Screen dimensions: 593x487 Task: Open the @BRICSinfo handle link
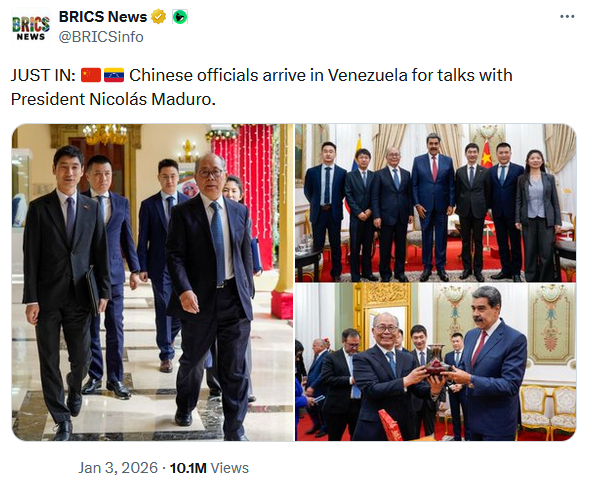click(x=101, y=37)
